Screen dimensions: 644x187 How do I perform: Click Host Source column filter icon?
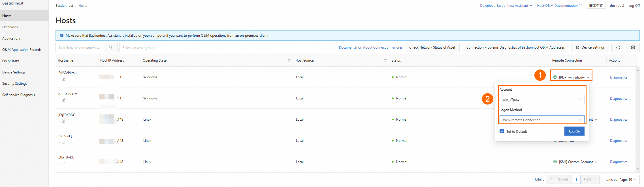tap(385, 60)
